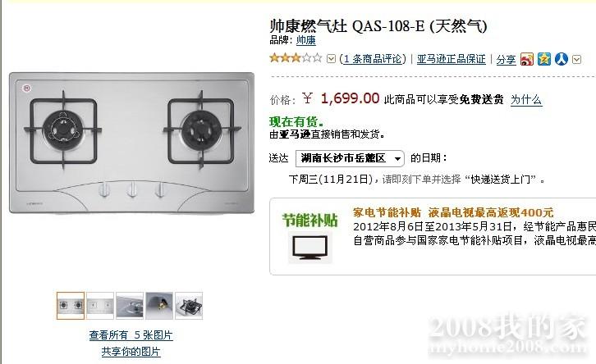Select the fifth burner grate thumbnail
Image resolution: width=596 pixels, height=364 pixels.
(x=189, y=306)
